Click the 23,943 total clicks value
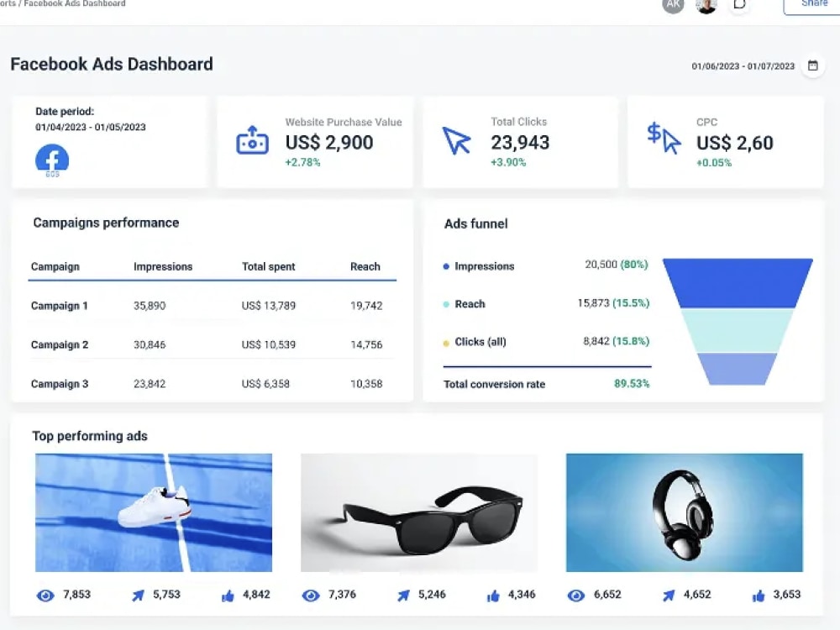 pos(520,143)
